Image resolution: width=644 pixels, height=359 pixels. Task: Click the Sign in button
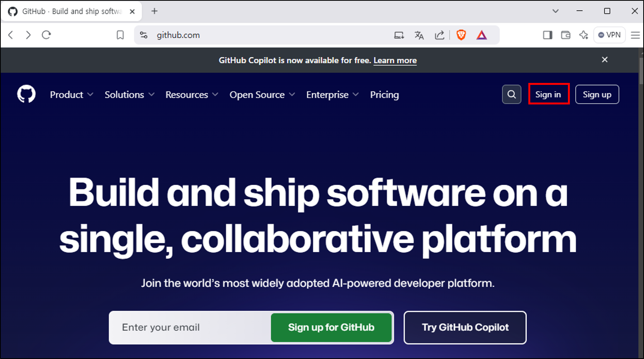548,94
